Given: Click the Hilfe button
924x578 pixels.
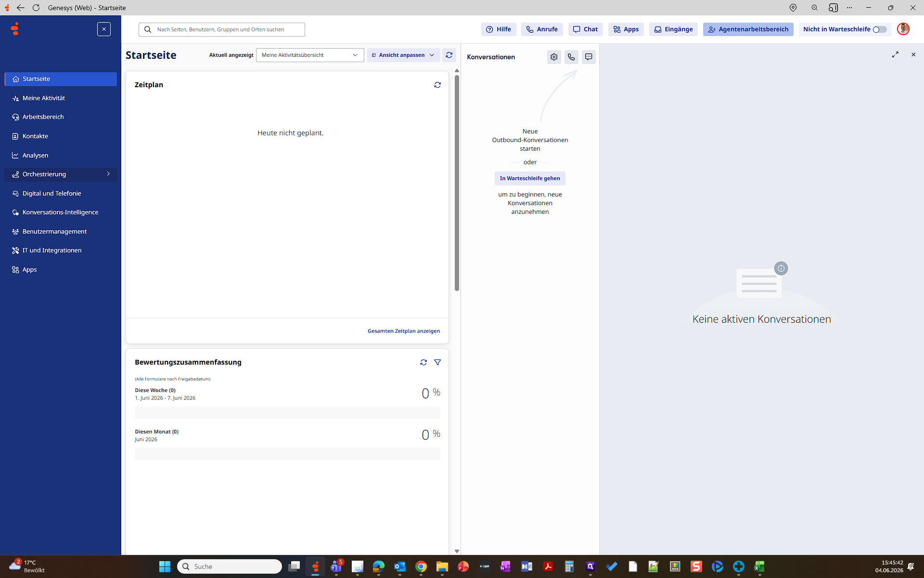Looking at the screenshot, I should pyautogui.click(x=499, y=29).
